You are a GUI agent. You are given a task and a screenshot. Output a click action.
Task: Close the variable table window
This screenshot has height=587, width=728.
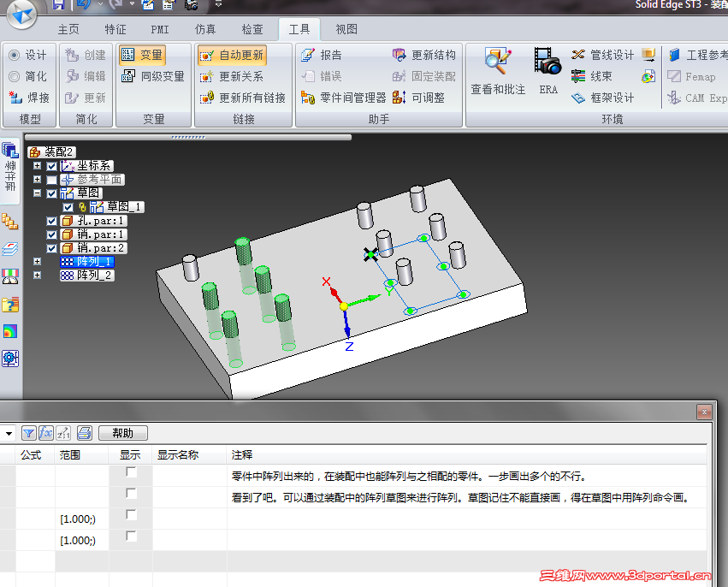pyautogui.click(x=704, y=412)
